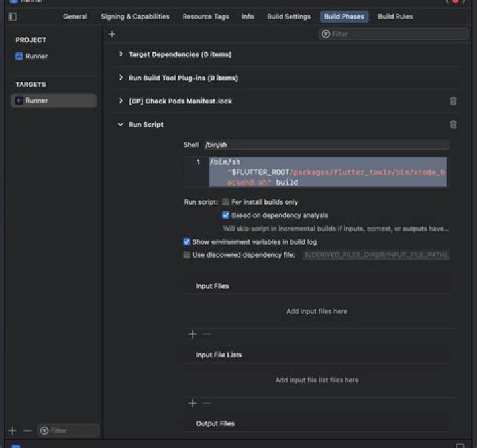Expand the [CP] Check Pods Manifest.lock phase
The width and height of the screenshot is (477, 448).
[x=121, y=101]
